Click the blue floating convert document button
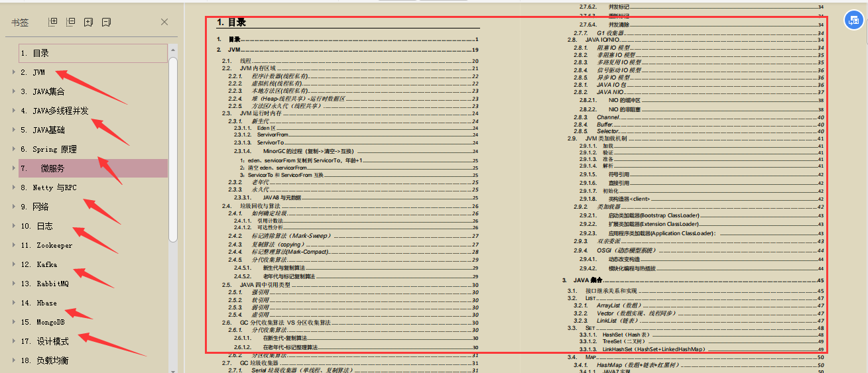 coord(853,21)
